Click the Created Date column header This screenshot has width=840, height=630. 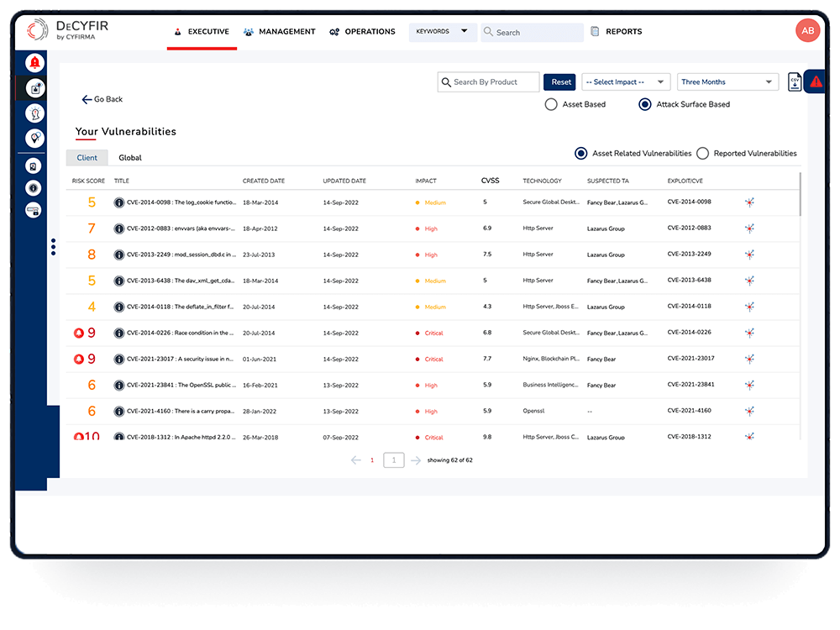[264, 181]
